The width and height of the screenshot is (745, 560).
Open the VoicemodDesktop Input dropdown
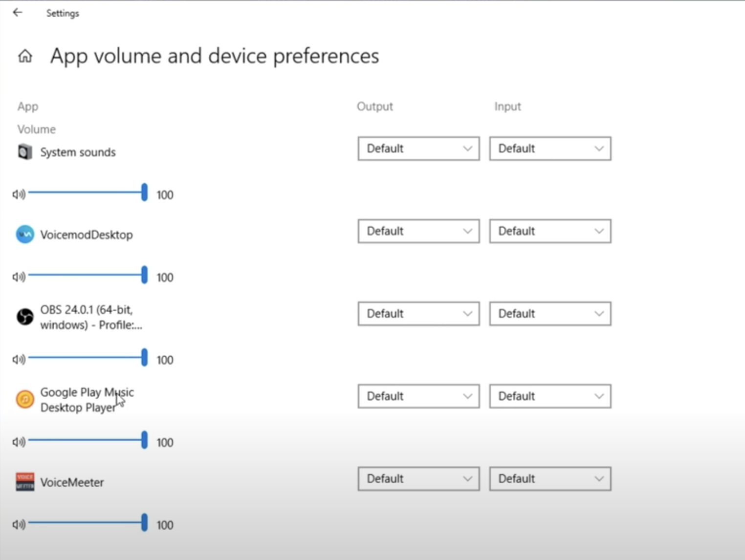point(550,231)
